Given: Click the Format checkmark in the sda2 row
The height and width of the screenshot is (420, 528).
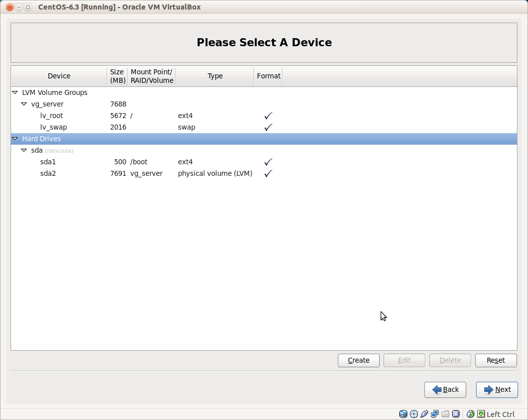Looking at the screenshot, I should [x=269, y=174].
